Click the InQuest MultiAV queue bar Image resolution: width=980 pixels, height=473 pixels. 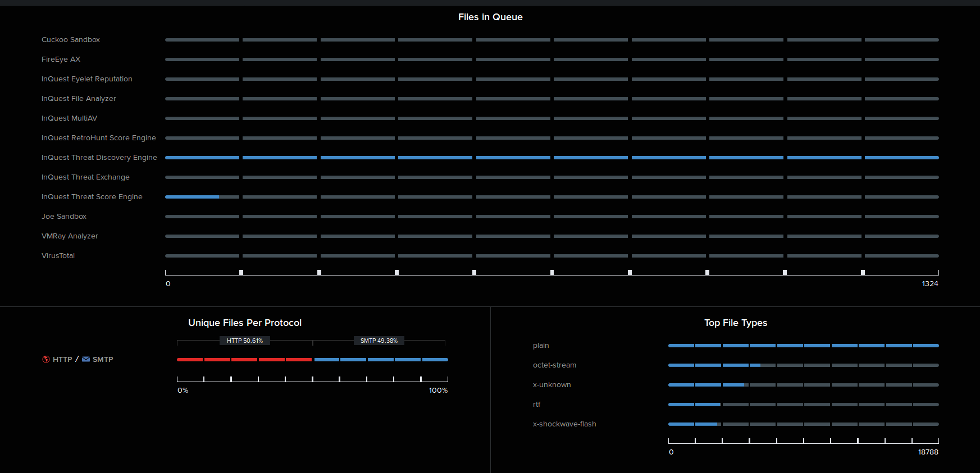click(552, 118)
